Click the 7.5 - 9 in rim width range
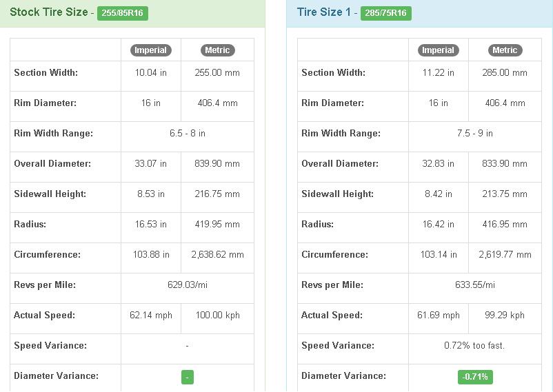The width and height of the screenshot is (553, 392). (474, 133)
